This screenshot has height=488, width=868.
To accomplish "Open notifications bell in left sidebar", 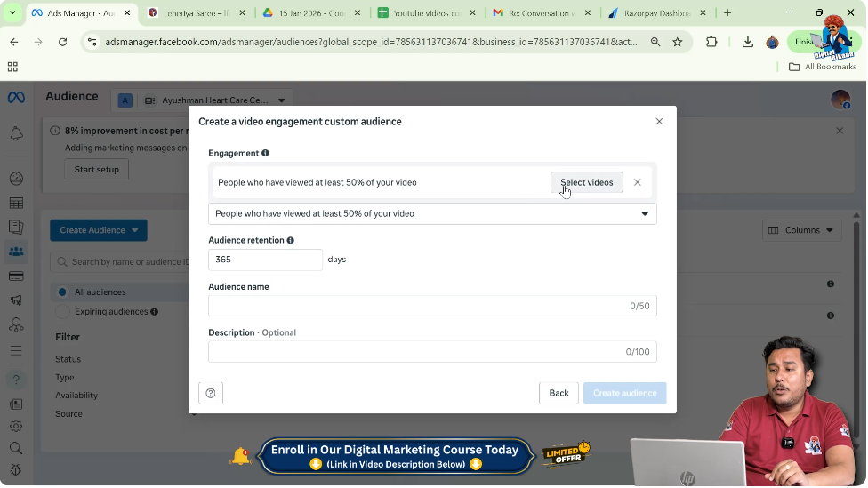I will 16,133.
